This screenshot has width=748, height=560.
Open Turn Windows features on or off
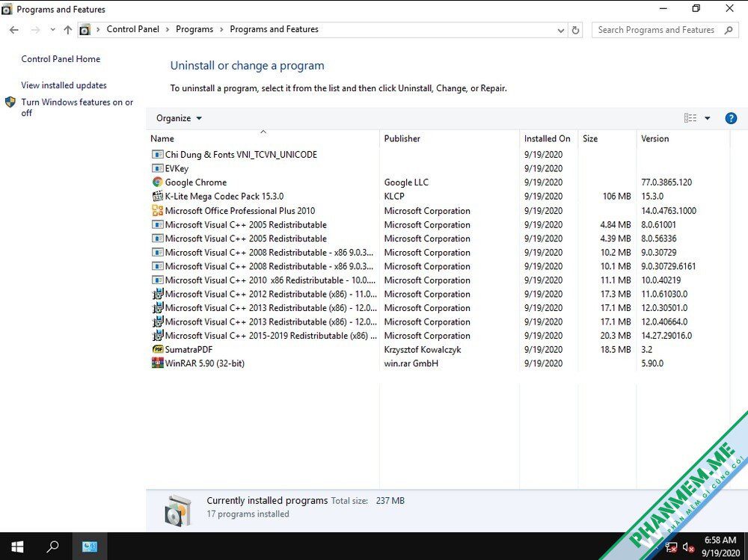[77, 108]
